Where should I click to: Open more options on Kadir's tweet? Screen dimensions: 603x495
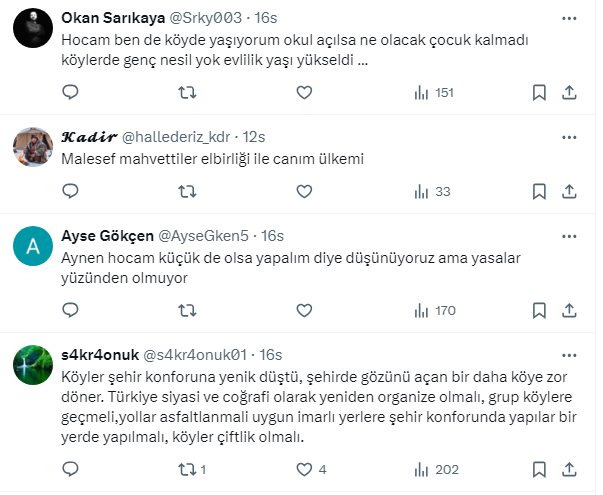pos(569,137)
